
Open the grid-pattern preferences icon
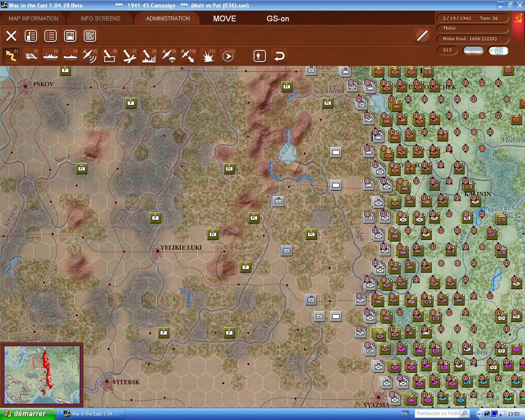90,36
